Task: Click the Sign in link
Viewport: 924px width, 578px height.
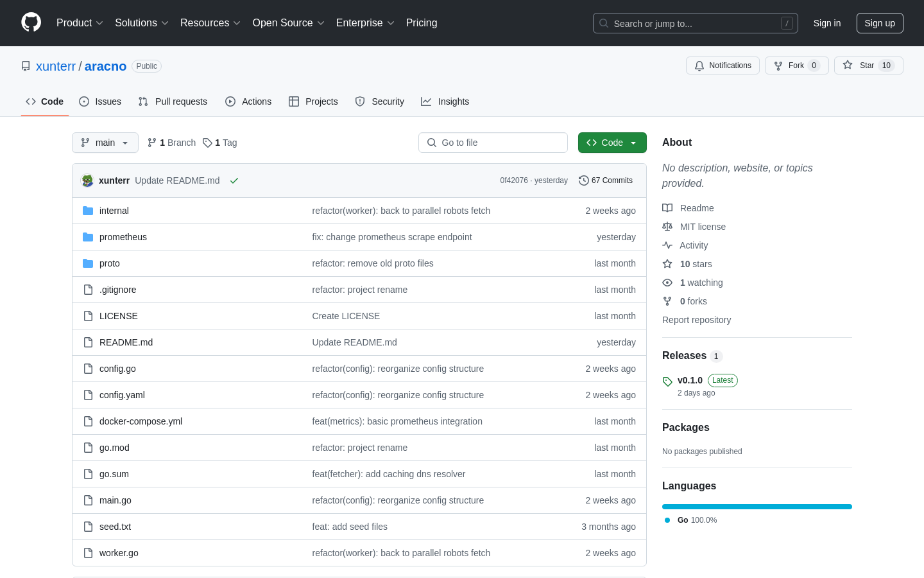Action: [x=827, y=23]
